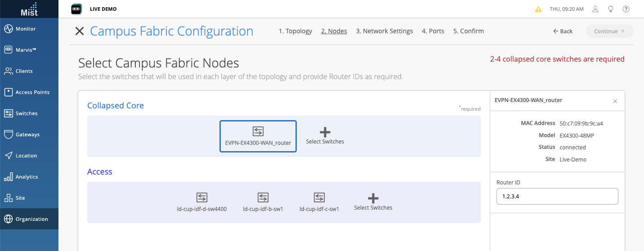Click the Router ID input field
The width and height of the screenshot is (644, 251).
(557, 197)
